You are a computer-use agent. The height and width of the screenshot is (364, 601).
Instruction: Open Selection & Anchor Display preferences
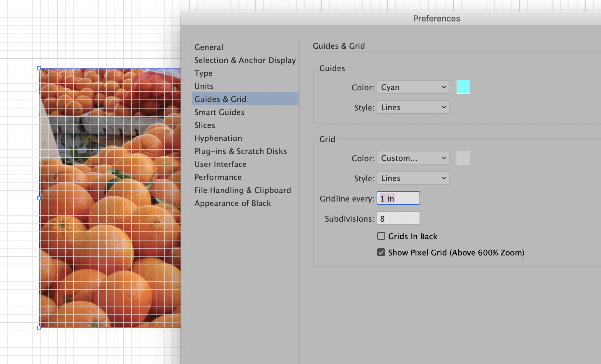(x=245, y=60)
